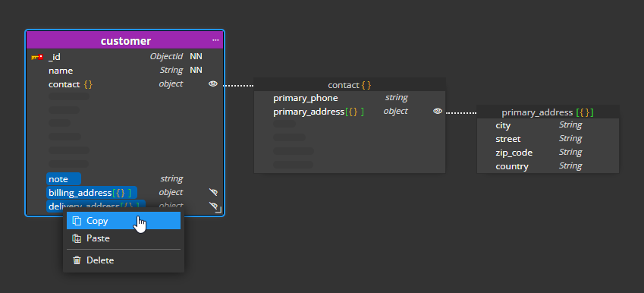The height and width of the screenshot is (293, 644).
Task: Select the delivery_address field
Action: pos(96,206)
